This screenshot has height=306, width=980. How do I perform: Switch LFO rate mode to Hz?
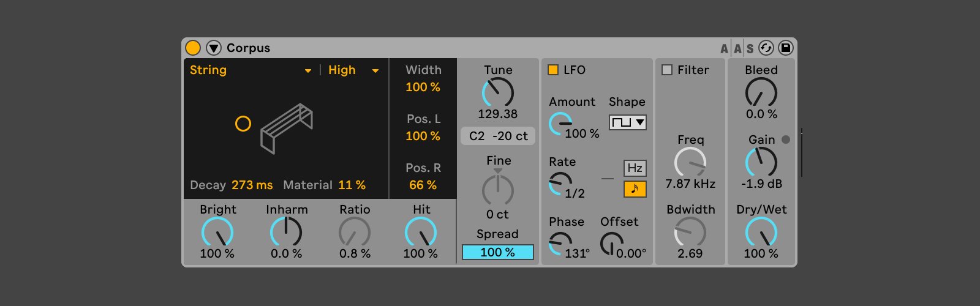[635, 168]
